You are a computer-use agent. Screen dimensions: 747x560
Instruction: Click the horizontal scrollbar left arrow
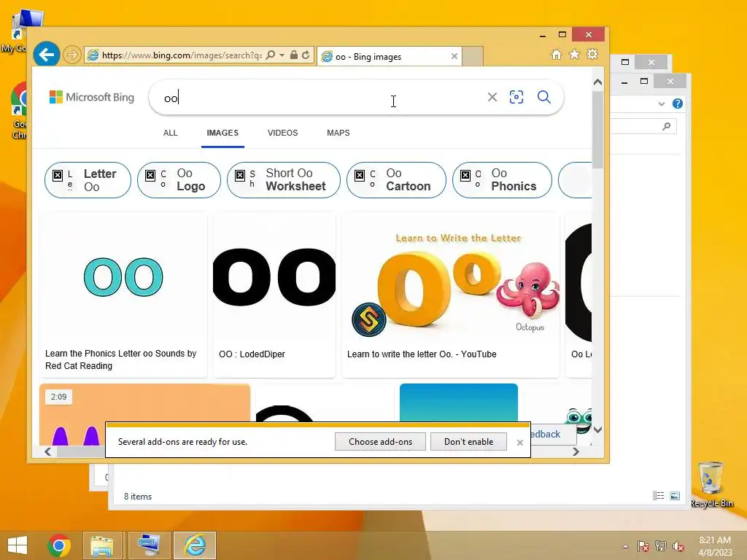(47, 451)
